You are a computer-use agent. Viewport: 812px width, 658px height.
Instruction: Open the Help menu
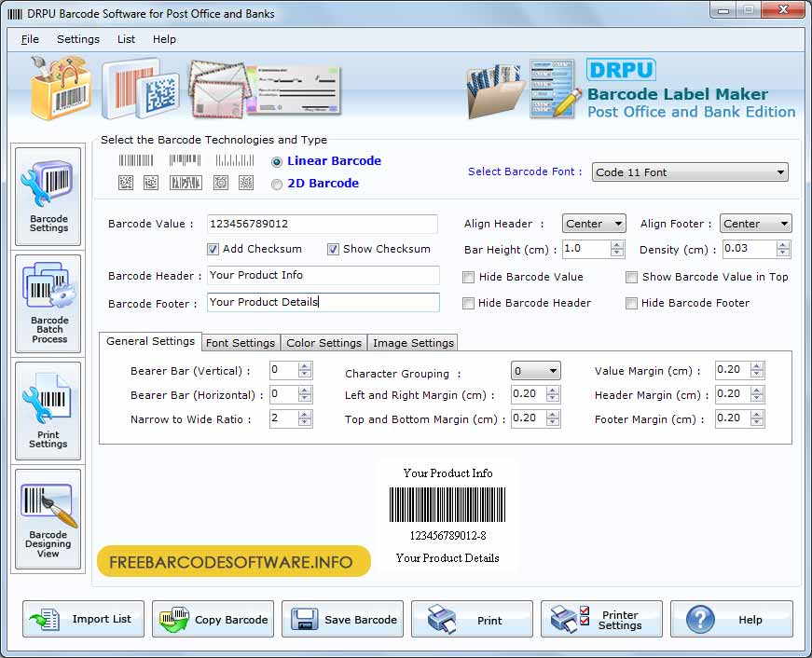pos(164,39)
